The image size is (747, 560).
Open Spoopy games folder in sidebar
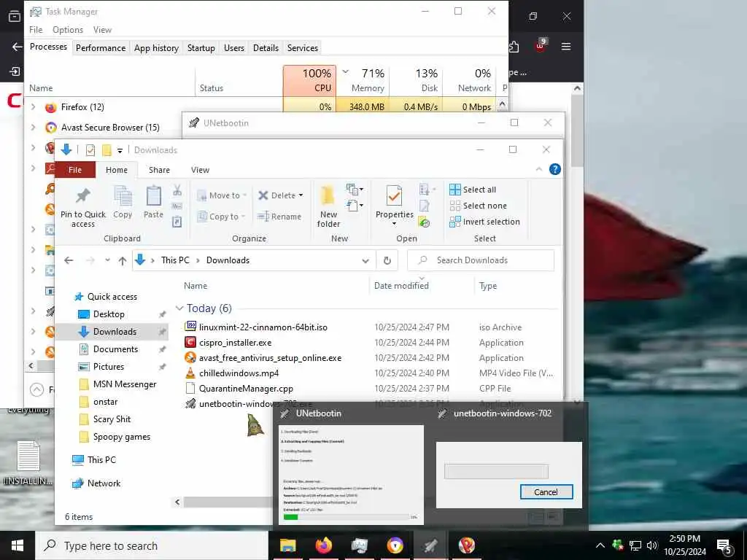coord(122,437)
